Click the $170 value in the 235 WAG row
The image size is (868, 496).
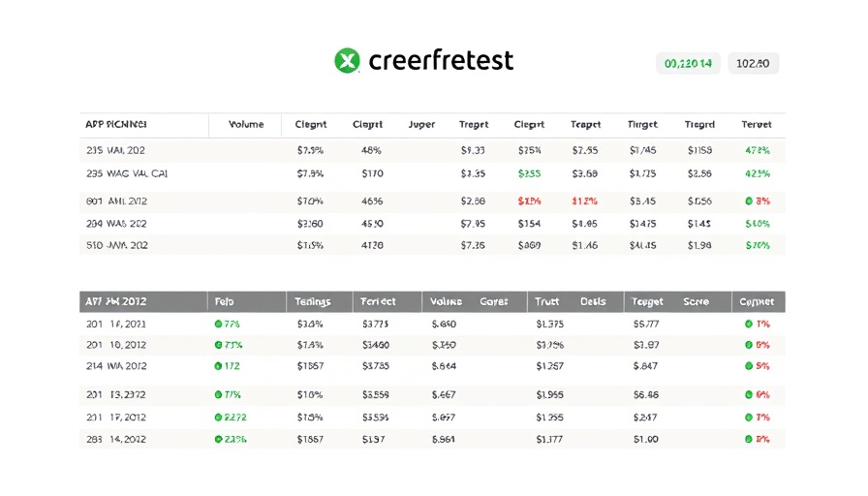(x=373, y=173)
